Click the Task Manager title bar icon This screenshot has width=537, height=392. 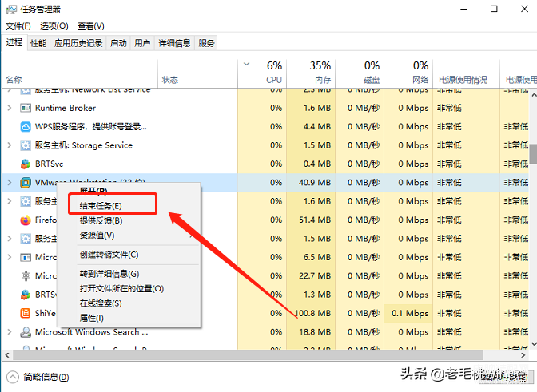11,10
